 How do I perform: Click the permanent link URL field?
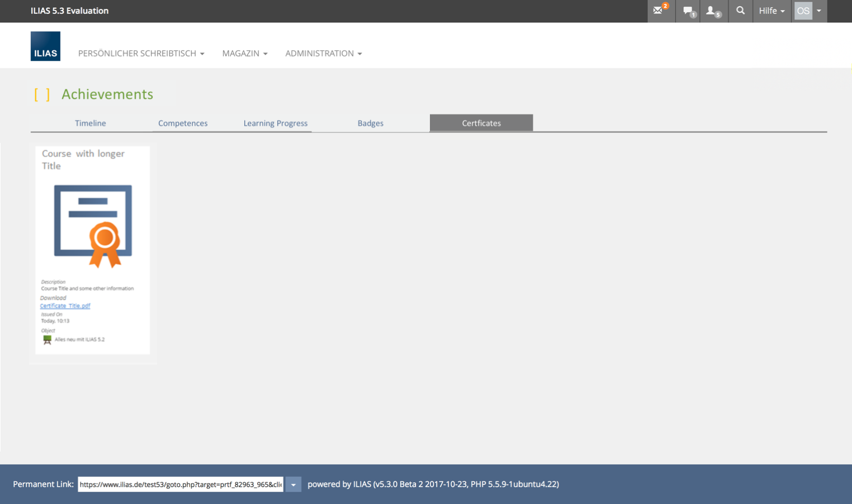tap(181, 484)
